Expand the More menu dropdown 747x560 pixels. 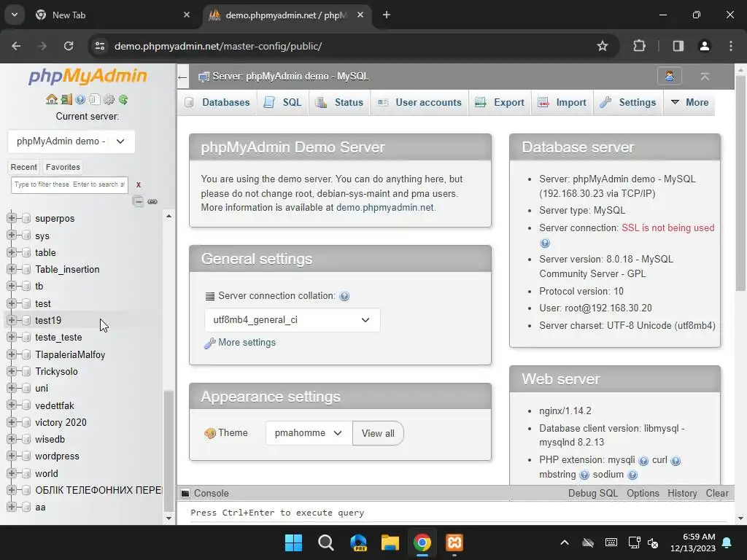click(x=689, y=102)
